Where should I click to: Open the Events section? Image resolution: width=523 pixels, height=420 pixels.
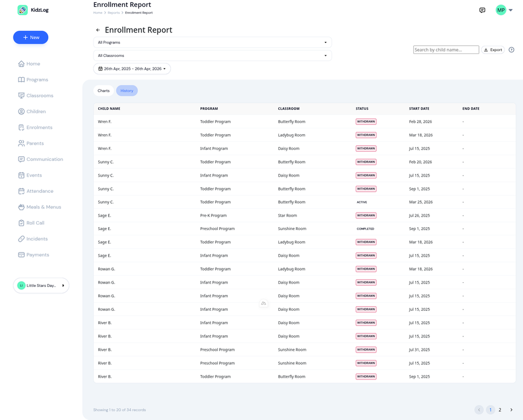pyautogui.click(x=30, y=175)
